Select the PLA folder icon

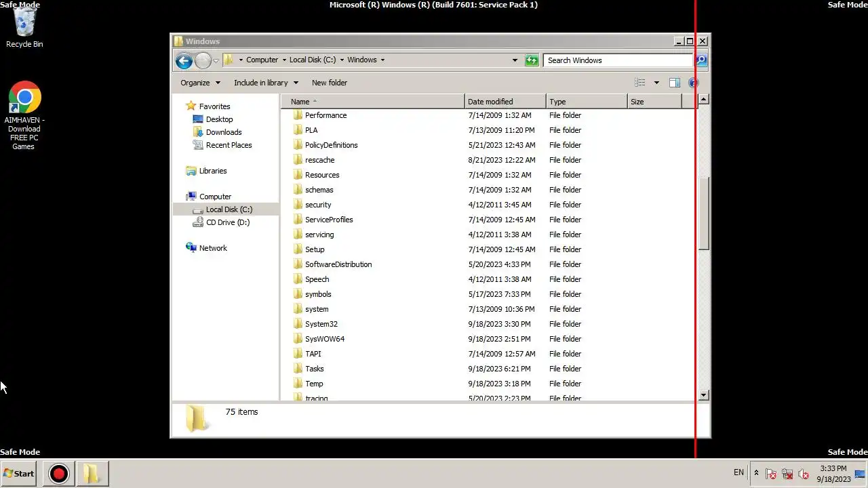[298, 130]
